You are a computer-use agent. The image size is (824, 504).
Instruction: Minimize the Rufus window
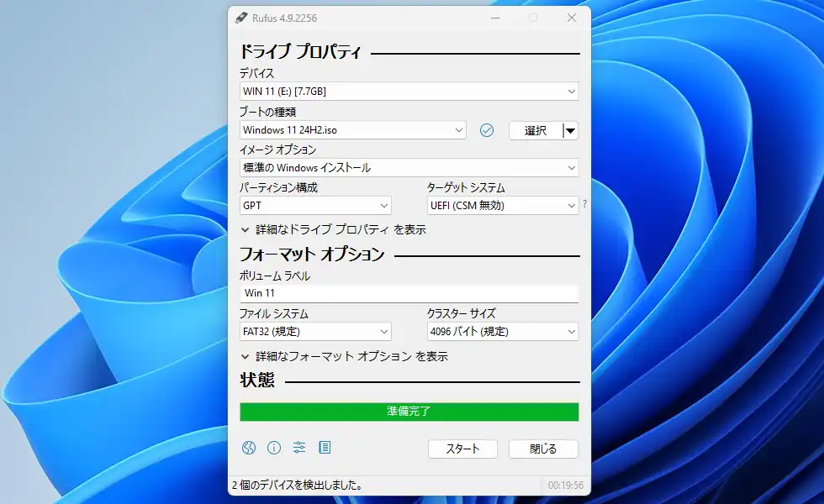pyautogui.click(x=495, y=18)
